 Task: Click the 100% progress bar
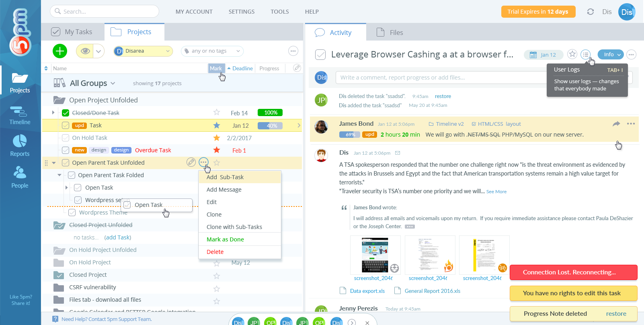[270, 112]
